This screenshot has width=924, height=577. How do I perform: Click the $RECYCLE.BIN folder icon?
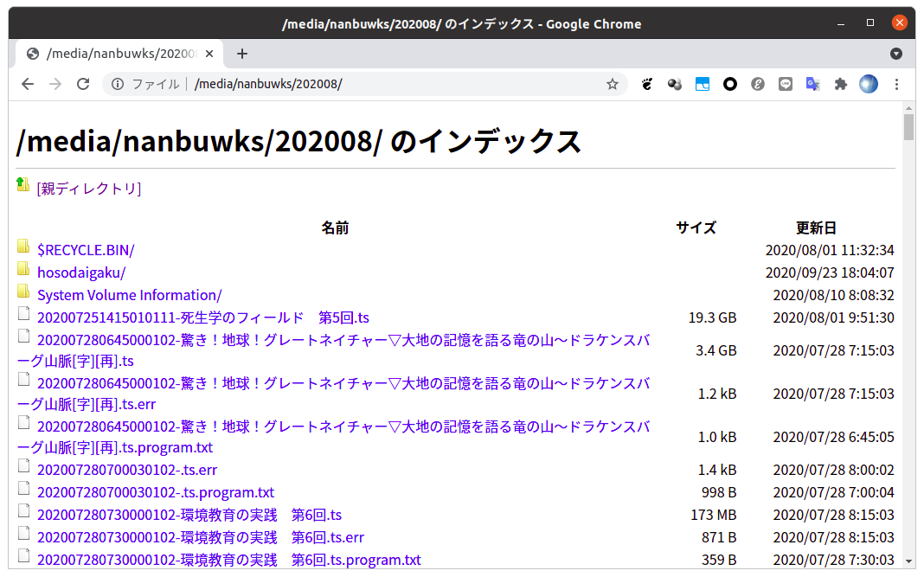pos(23,246)
